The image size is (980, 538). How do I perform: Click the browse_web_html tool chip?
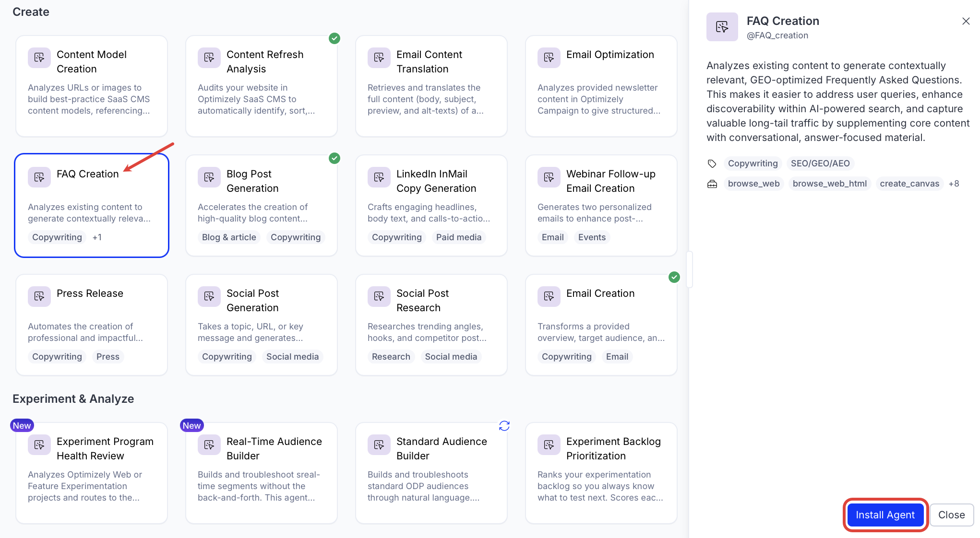pos(830,184)
